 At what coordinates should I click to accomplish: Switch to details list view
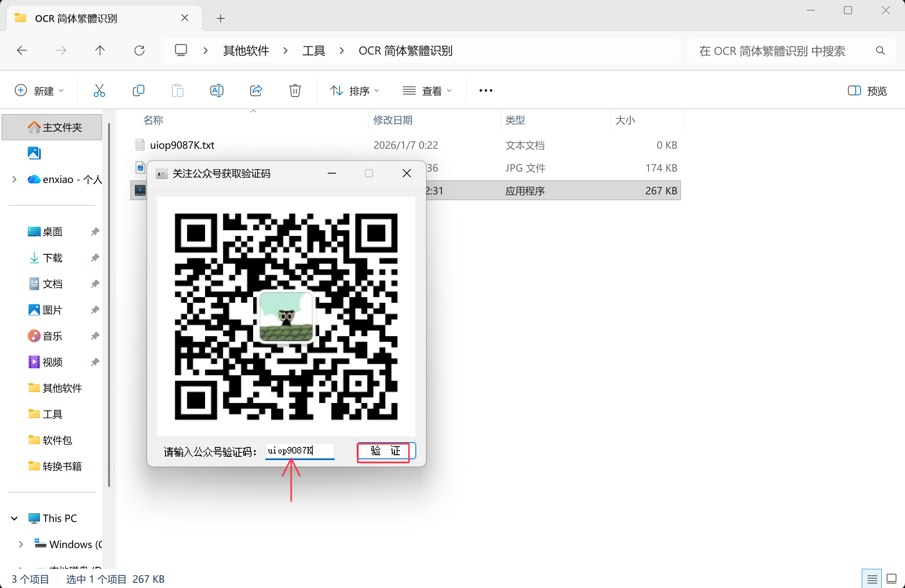pos(872,579)
